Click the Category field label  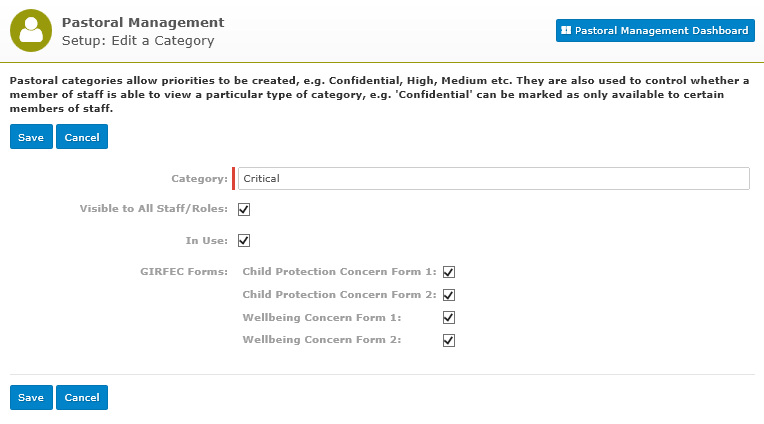199,179
